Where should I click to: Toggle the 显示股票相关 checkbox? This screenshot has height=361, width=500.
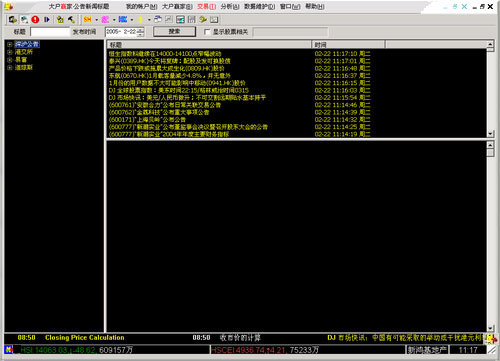click(207, 32)
